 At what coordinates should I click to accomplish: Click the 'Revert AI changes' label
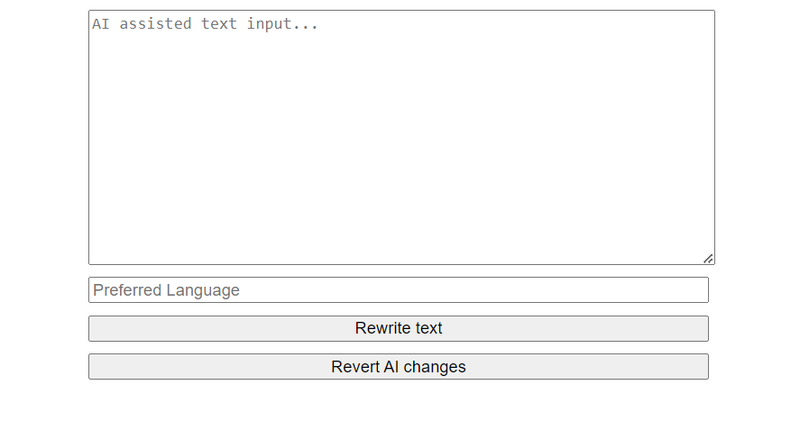(x=398, y=367)
